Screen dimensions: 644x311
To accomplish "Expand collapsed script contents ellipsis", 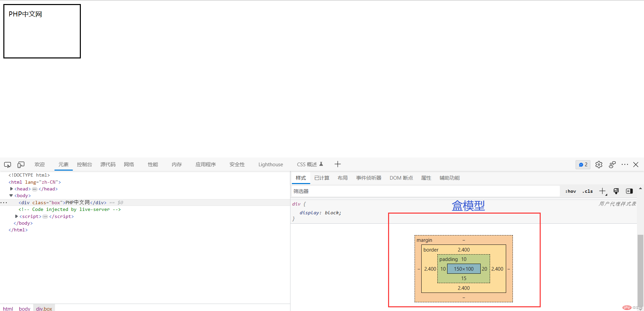I will pos(45,217).
